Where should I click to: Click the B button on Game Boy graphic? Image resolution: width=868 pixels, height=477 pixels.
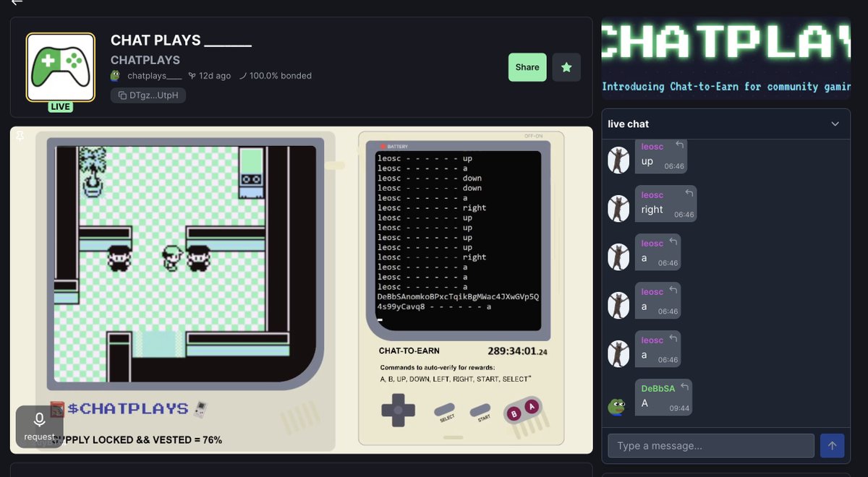(x=514, y=415)
